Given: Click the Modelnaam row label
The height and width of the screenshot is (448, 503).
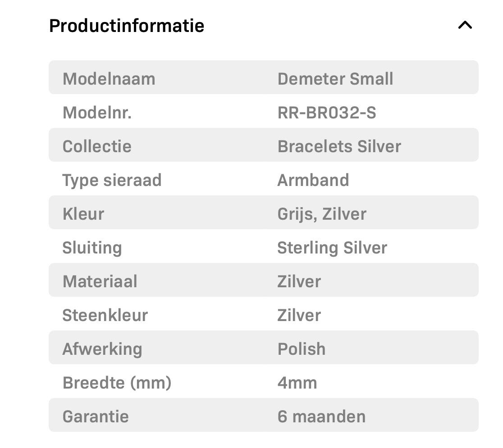Looking at the screenshot, I should (109, 79).
